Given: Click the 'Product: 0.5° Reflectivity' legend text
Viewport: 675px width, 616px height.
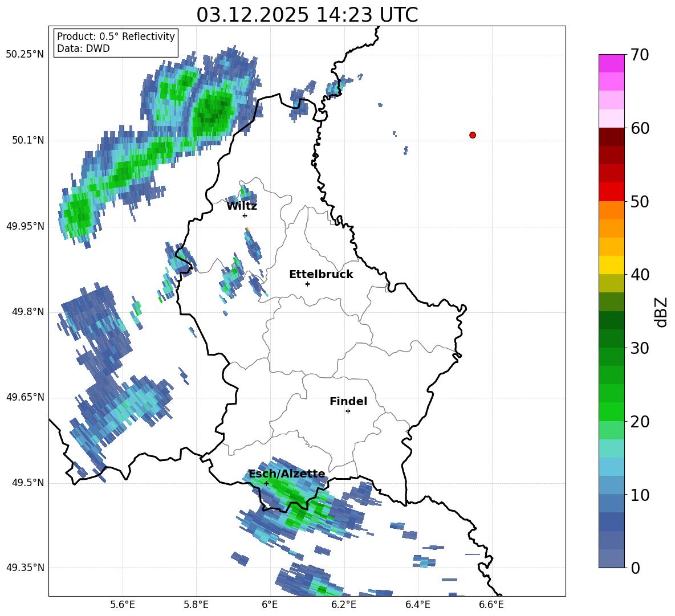Looking at the screenshot, I should coord(116,36).
